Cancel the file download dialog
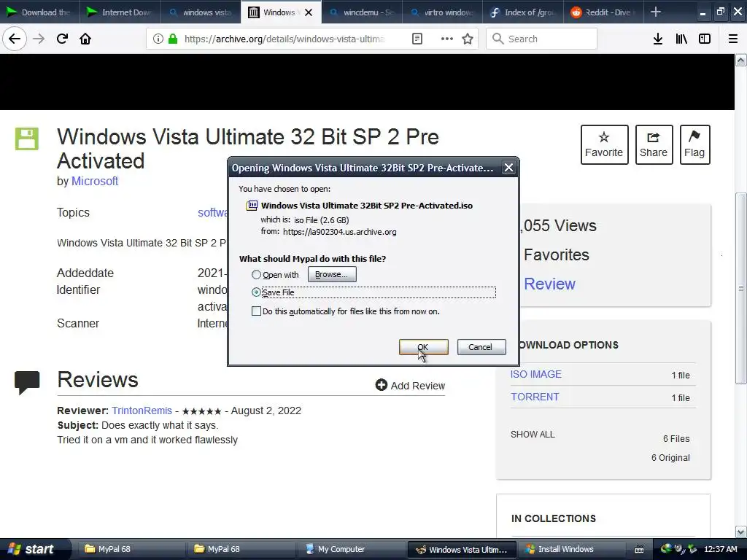This screenshot has height=560, width=747. (481, 347)
